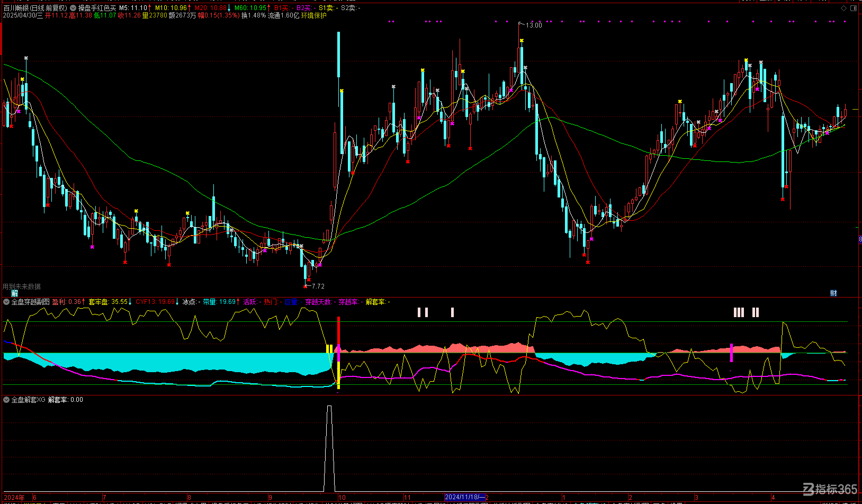Image resolution: width=862 pixels, height=504 pixels.
Task: Click the 百川畅银 stock title label
Action: (16, 8)
